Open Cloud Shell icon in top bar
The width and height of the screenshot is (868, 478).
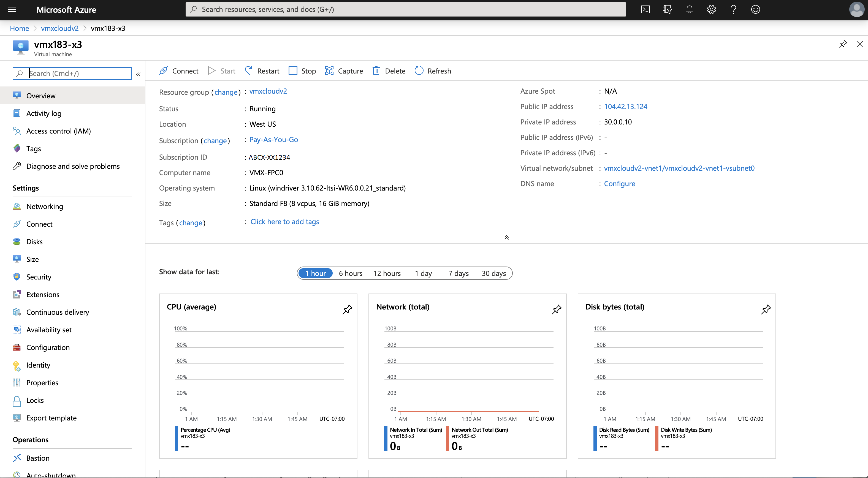[x=645, y=9]
